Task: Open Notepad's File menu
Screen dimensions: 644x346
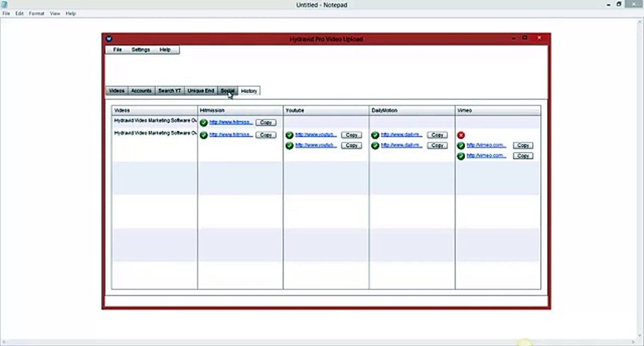Action: point(6,13)
